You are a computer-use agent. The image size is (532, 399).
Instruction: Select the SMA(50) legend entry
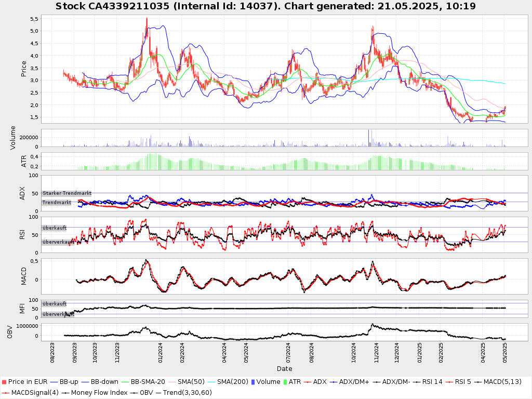point(187,382)
